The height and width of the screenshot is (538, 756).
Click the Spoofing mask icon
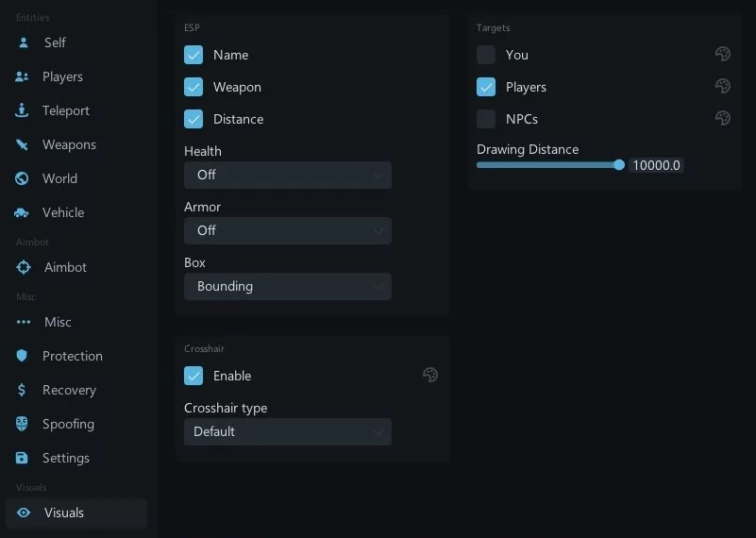(22, 424)
